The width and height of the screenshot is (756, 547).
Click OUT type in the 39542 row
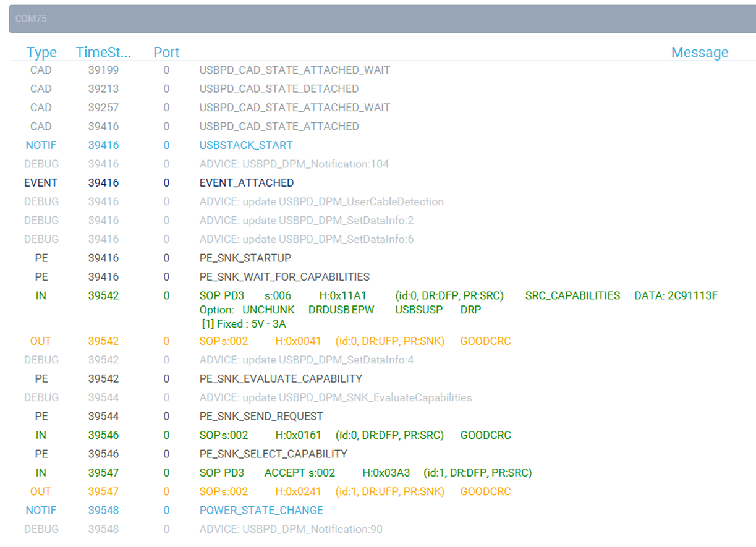(41, 341)
